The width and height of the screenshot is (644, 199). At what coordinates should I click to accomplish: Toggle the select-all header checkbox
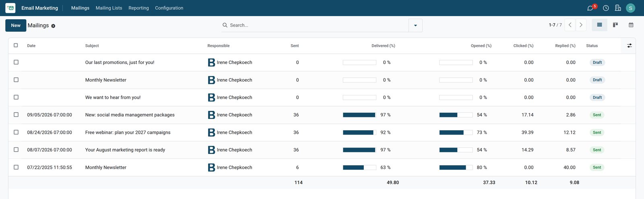click(16, 45)
